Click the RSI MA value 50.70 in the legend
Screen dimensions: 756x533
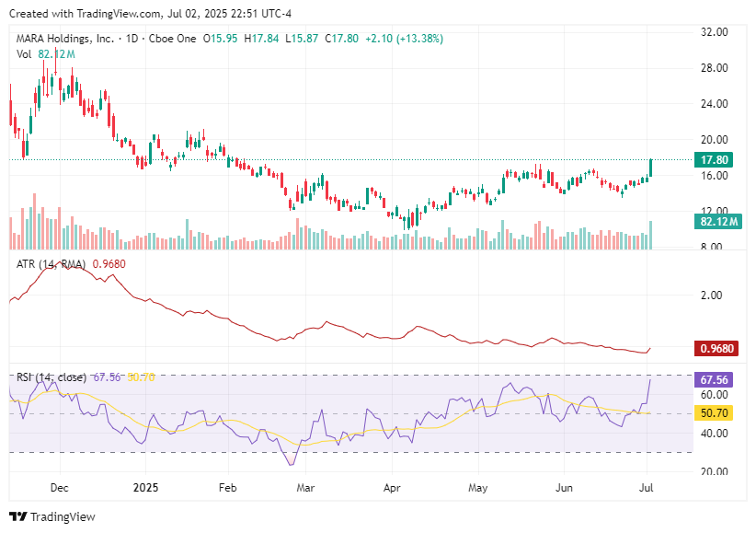tap(141, 377)
